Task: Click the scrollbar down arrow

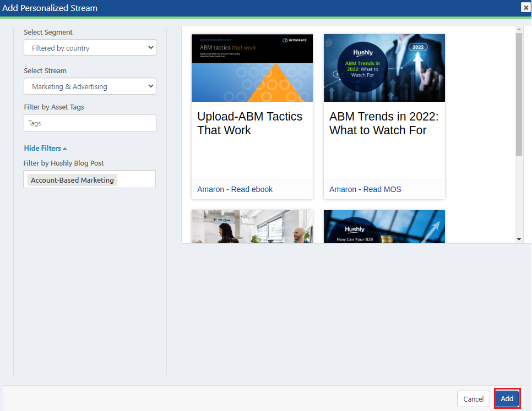Action: 519,239
